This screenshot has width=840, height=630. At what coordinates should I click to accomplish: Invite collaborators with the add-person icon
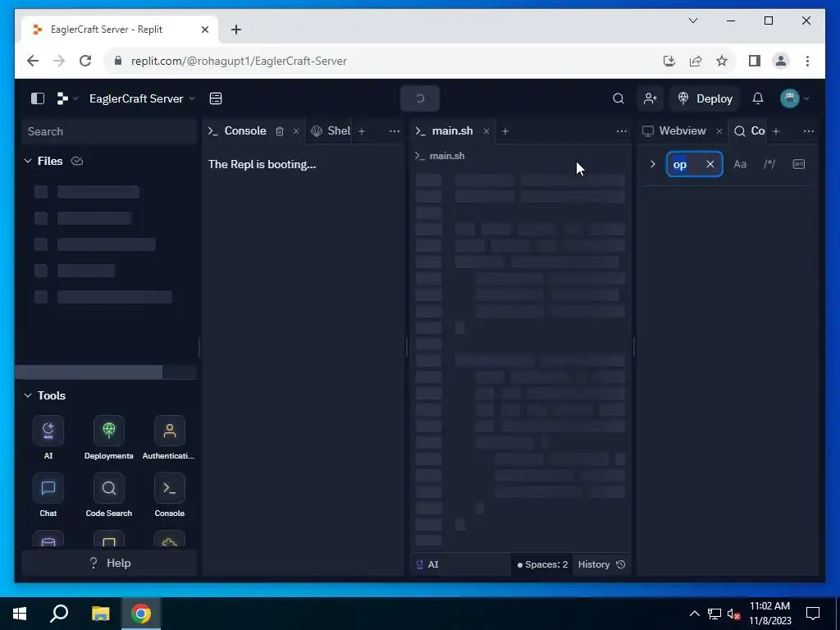(x=651, y=98)
